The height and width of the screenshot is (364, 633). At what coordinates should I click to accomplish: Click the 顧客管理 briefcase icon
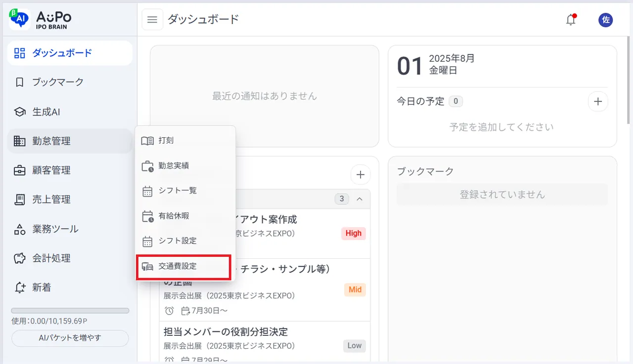click(19, 170)
